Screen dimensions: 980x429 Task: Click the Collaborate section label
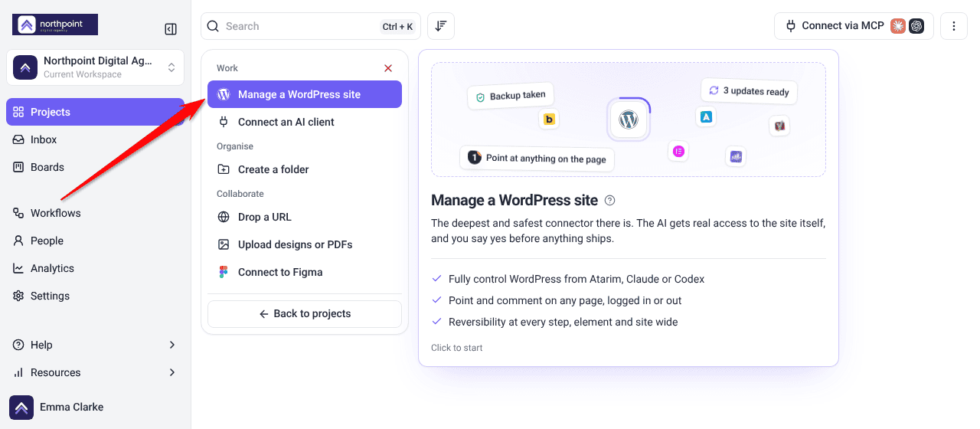coord(240,194)
